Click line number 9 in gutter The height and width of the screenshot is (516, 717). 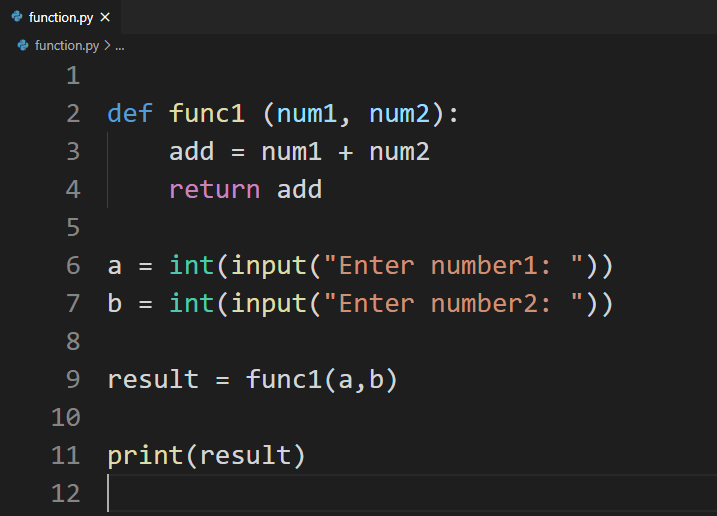point(73,380)
